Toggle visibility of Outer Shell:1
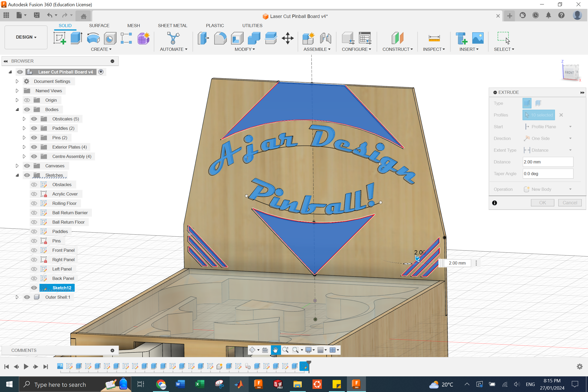 27,297
